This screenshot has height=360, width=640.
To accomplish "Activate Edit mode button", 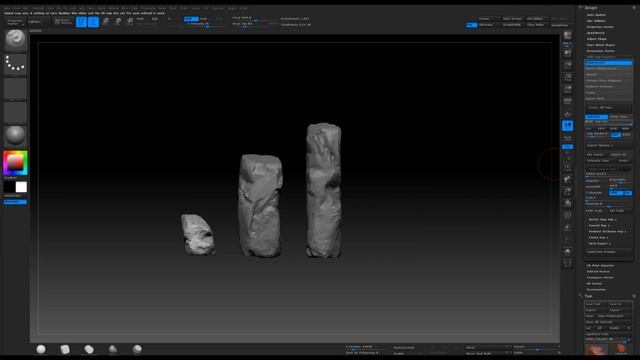I will [81, 21].
